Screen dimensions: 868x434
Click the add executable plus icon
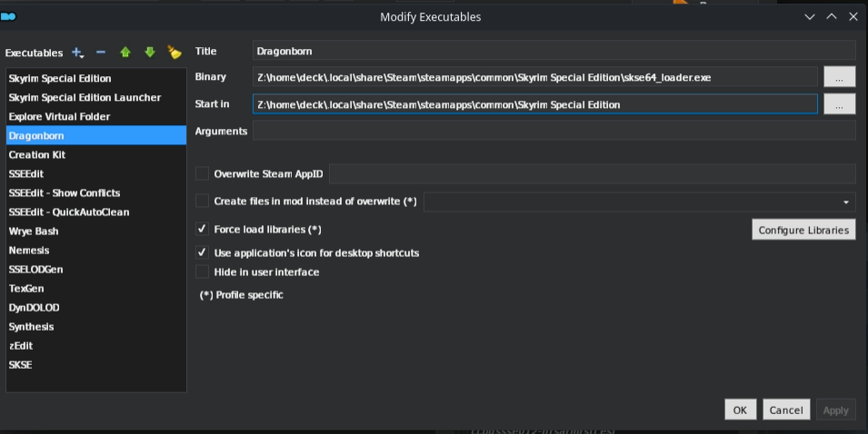click(x=78, y=53)
